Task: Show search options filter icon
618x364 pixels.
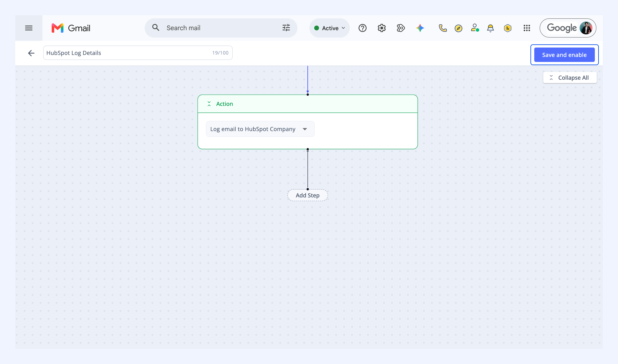Action: coord(286,28)
